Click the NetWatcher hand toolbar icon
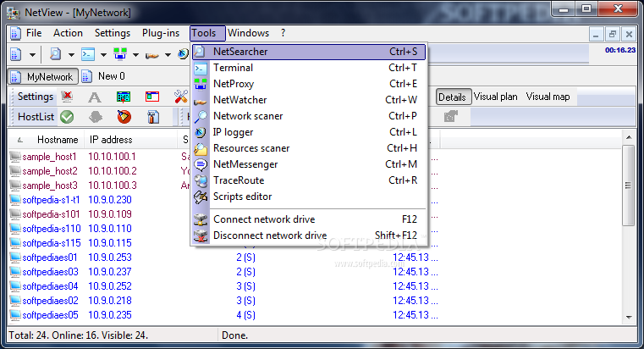Screen dimensions: 644x349 coord(152,55)
